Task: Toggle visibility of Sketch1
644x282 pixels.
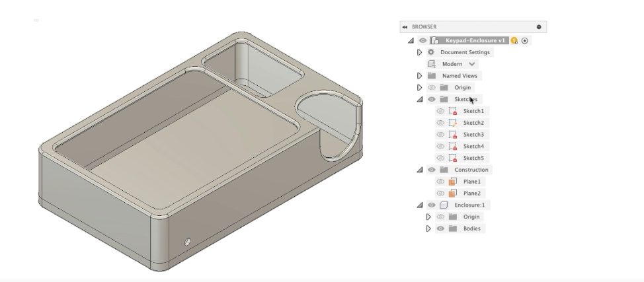Action: tap(440, 111)
